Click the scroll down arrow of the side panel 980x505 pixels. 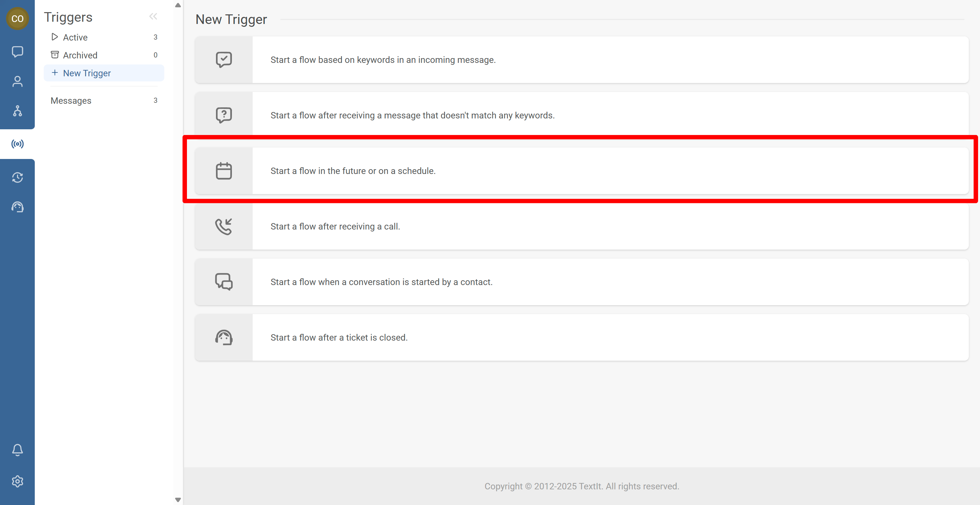[178, 500]
